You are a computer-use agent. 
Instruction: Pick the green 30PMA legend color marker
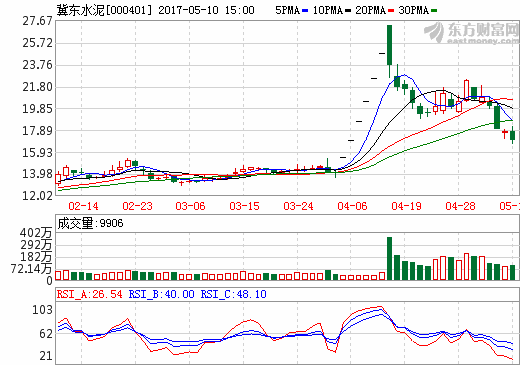[x=434, y=11]
